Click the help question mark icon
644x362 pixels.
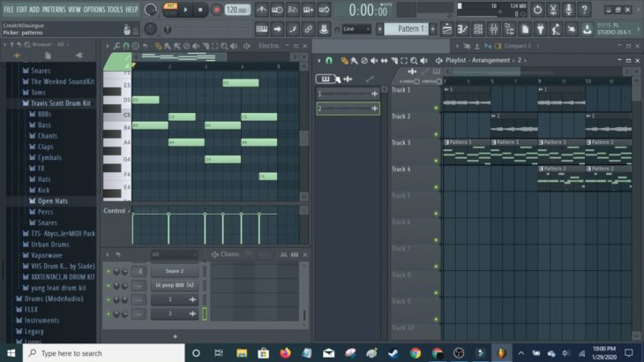[x=584, y=9]
